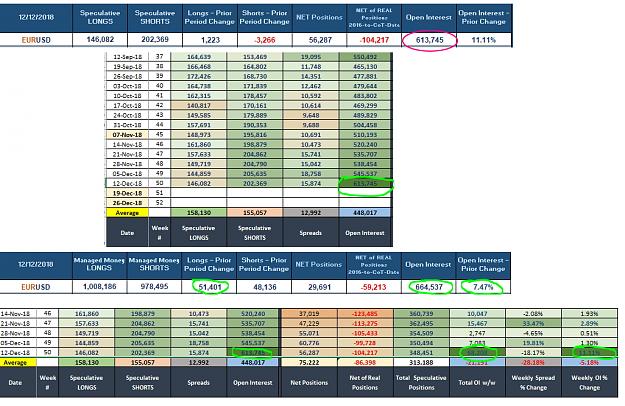Click the red -28.18% average cell

(x=533, y=363)
